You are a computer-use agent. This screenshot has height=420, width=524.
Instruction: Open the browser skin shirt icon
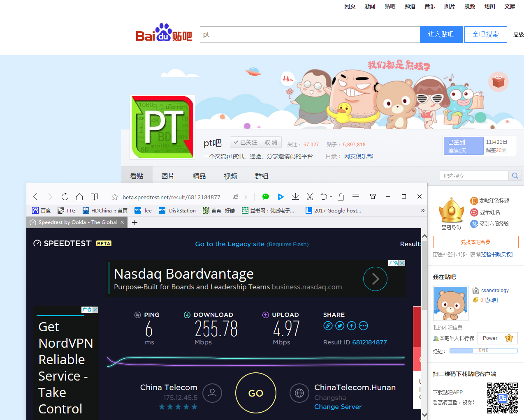click(373, 196)
